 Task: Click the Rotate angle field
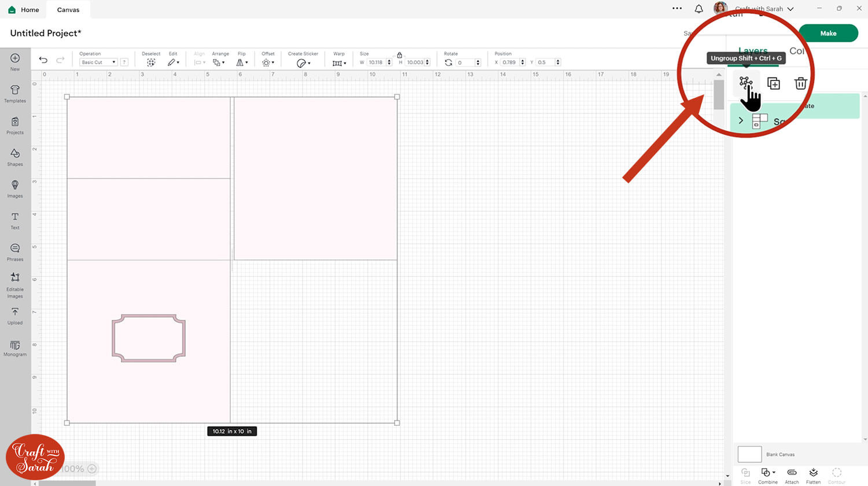tap(465, 62)
